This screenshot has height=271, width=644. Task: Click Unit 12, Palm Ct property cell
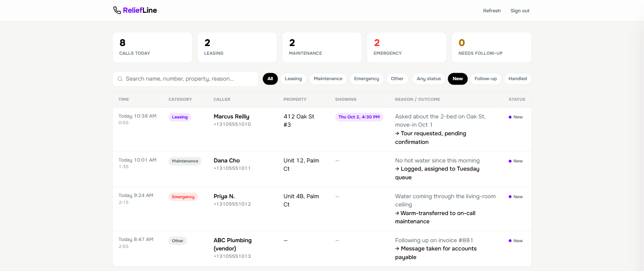click(301, 164)
